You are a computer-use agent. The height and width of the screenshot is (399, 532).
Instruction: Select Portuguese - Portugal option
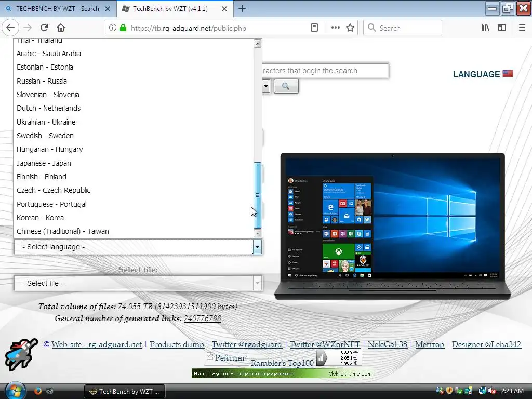pos(134,204)
